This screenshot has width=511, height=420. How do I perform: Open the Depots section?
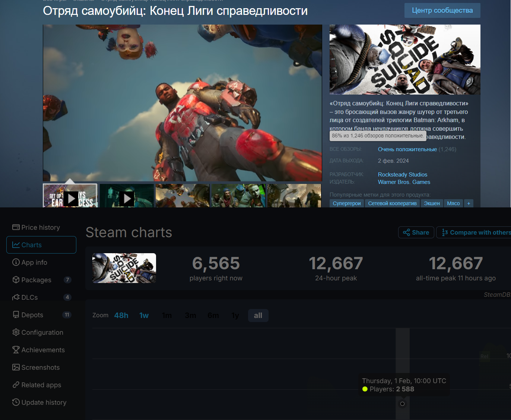(41, 315)
